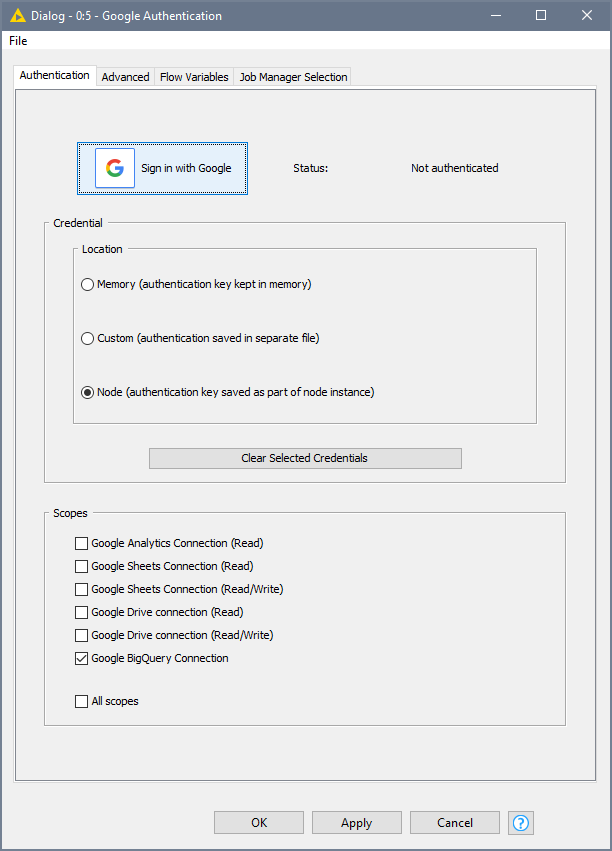
Task: Click the KNIME warning triangle title icon
Action: [17, 15]
